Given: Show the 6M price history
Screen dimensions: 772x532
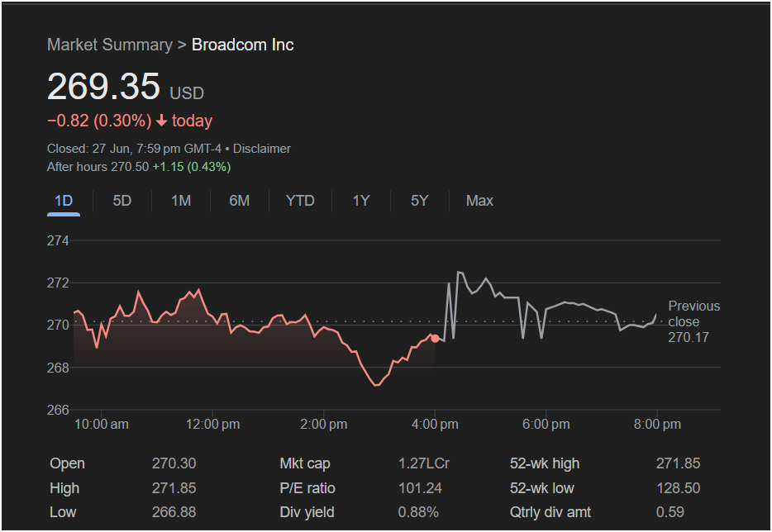Looking at the screenshot, I should [x=239, y=201].
